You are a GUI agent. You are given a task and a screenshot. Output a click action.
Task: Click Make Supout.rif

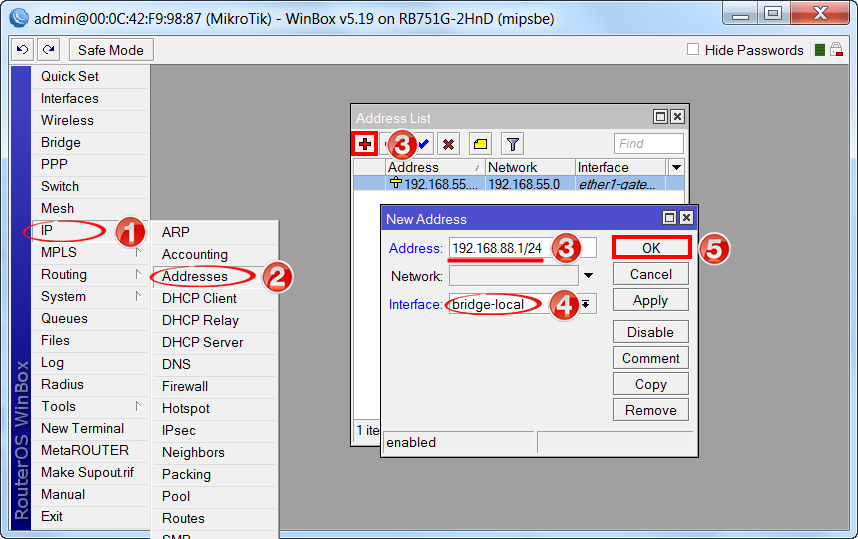(x=90, y=472)
